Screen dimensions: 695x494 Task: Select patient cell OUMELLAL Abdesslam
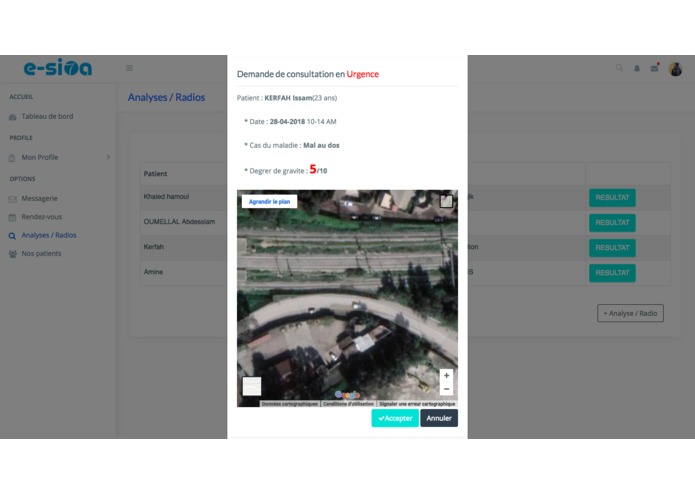click(179, 222)
